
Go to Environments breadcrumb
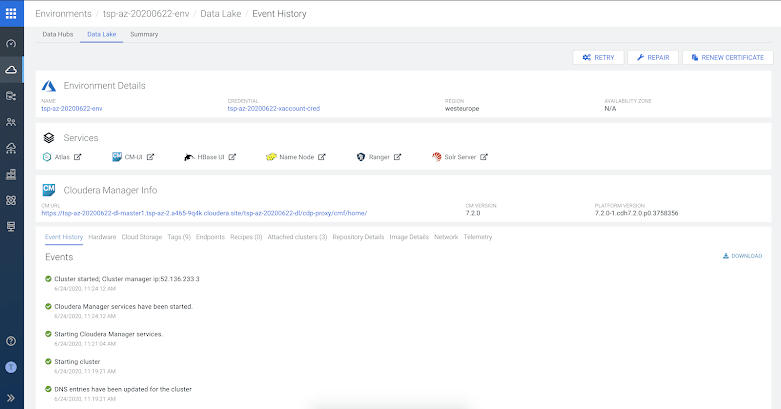[x=63, y=14]
